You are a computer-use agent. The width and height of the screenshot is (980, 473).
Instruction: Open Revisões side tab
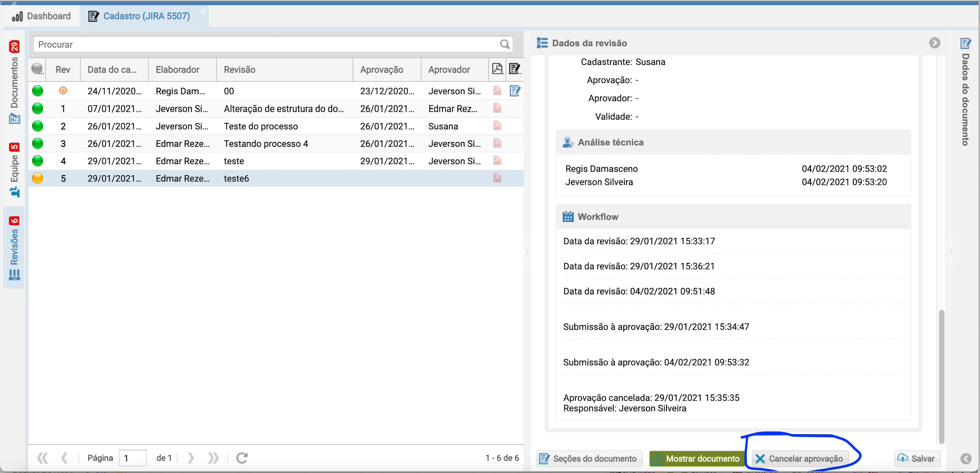click(x=14, y=248)
